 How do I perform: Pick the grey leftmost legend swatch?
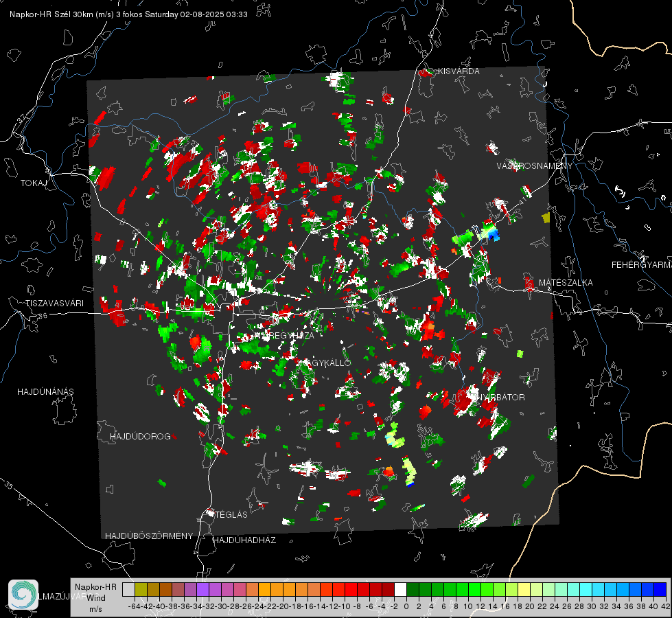pos(128,590)
